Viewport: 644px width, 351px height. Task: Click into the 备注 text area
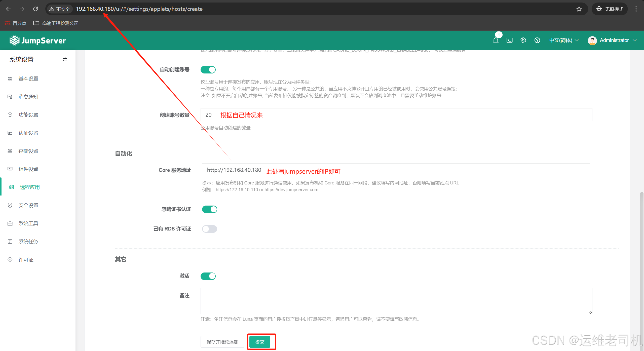(396, 301)
